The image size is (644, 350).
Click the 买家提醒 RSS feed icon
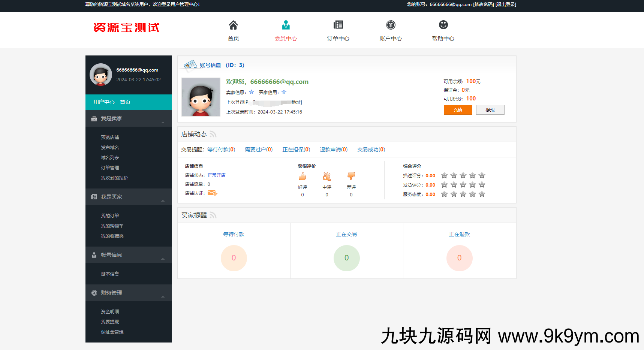(x=213, y=215)
